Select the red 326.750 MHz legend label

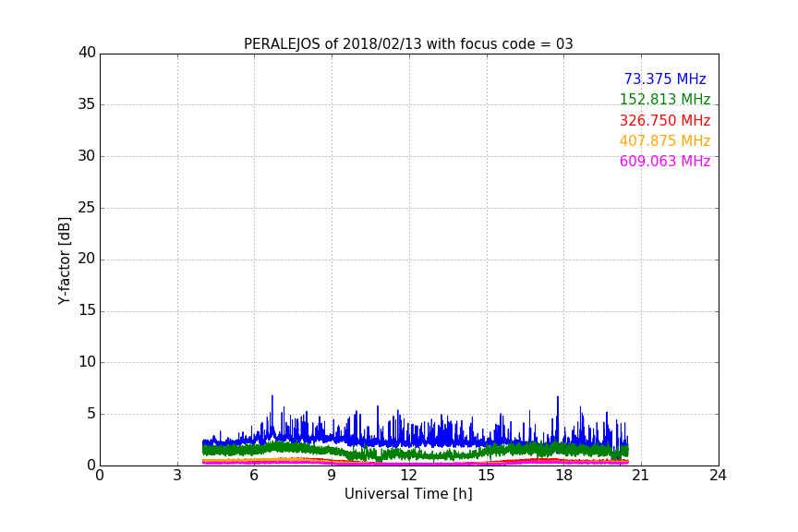click(x=665, y=120)
